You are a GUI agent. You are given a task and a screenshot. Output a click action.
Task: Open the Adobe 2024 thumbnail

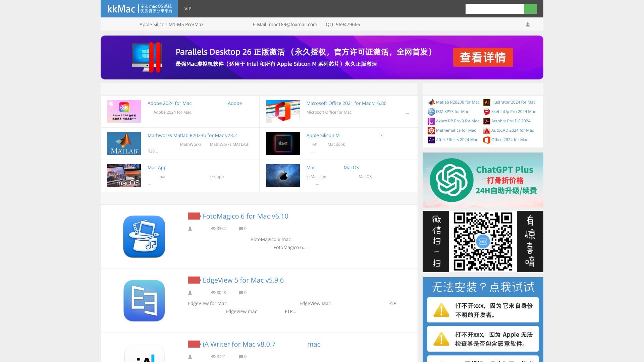124,111
